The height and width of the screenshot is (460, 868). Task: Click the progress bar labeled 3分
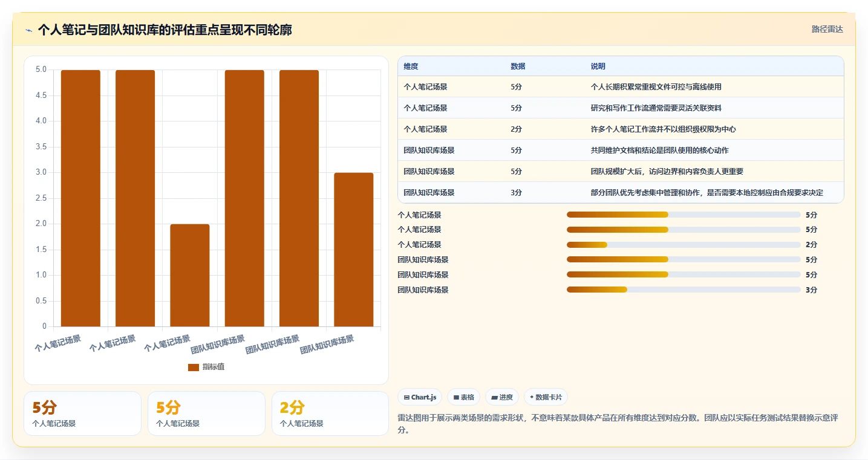[x=684, y=290]
